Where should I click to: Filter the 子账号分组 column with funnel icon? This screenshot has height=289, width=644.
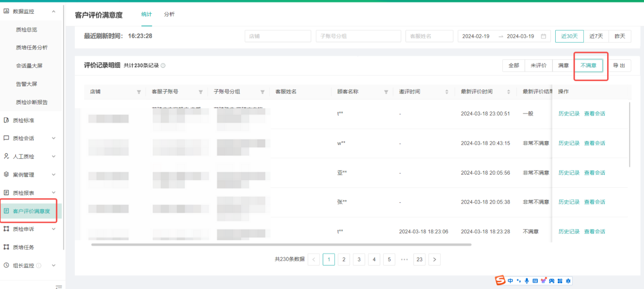[262, 92]
